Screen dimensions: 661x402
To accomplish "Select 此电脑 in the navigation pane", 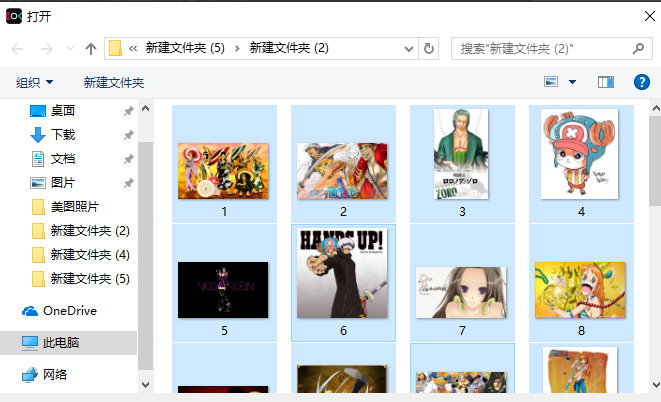I will pos(61,343).
